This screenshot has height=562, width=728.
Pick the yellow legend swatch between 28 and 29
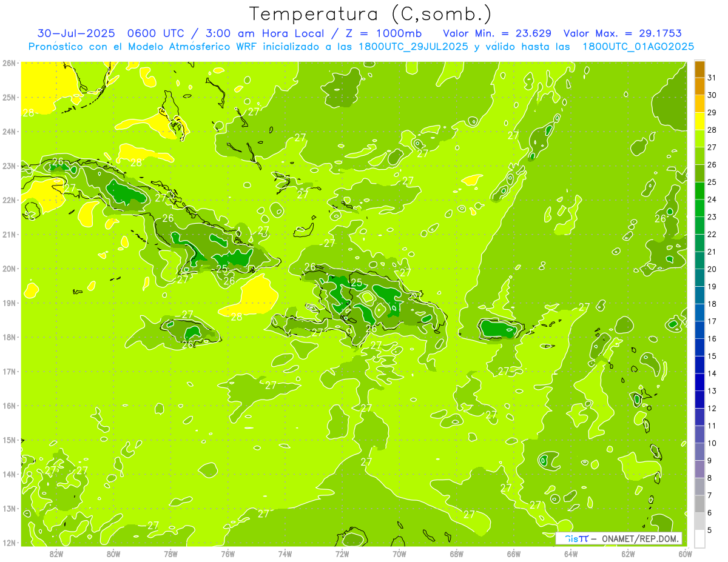point(699,121)
